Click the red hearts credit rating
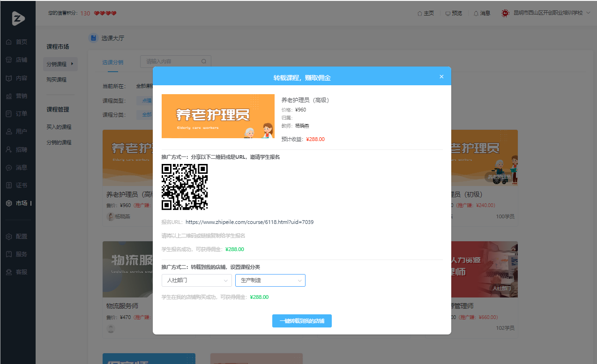 coord(105,13)
